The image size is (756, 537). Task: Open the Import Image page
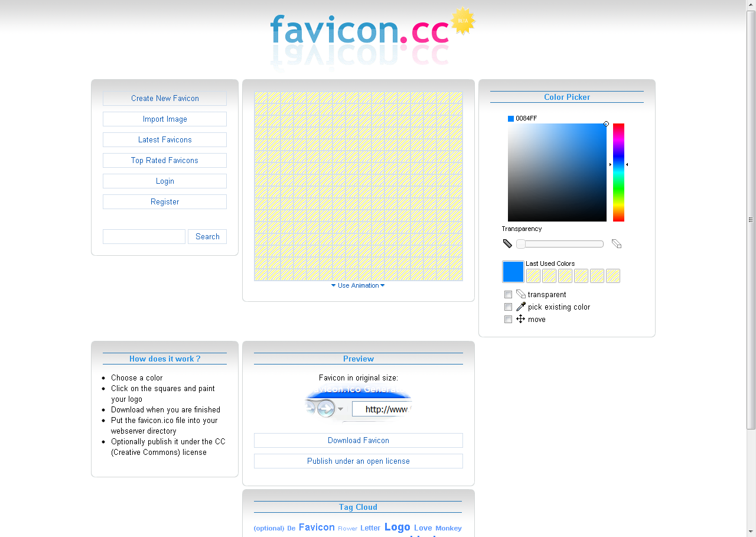pyautogui.click(x=165, y=119)
